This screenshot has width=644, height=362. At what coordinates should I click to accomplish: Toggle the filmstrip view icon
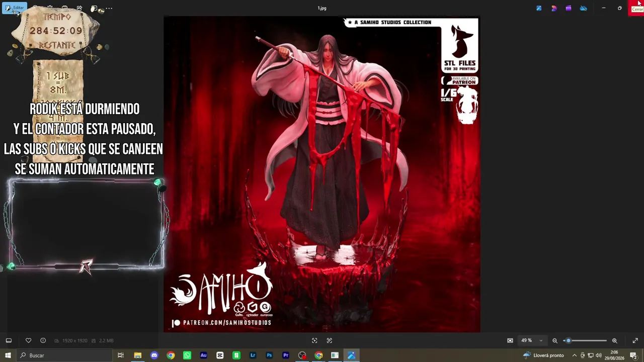click(x=9, y=340)
